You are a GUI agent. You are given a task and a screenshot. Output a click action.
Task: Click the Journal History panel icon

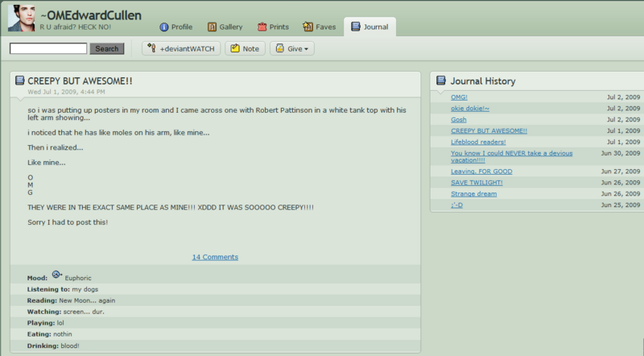coord(441,81)
